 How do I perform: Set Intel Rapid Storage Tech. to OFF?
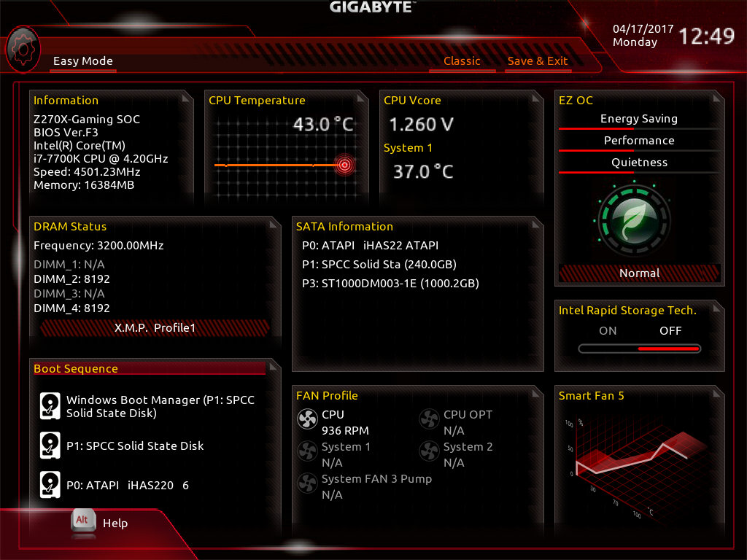click(x=670, y=330)
